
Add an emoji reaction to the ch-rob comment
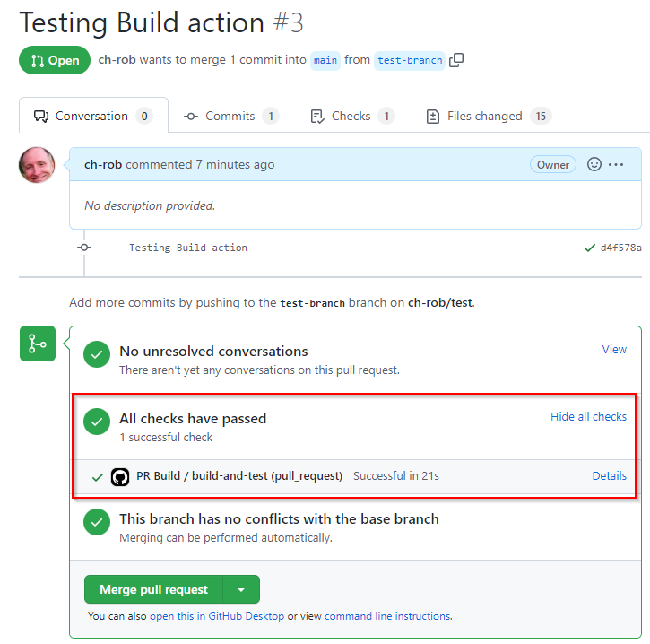594,164
